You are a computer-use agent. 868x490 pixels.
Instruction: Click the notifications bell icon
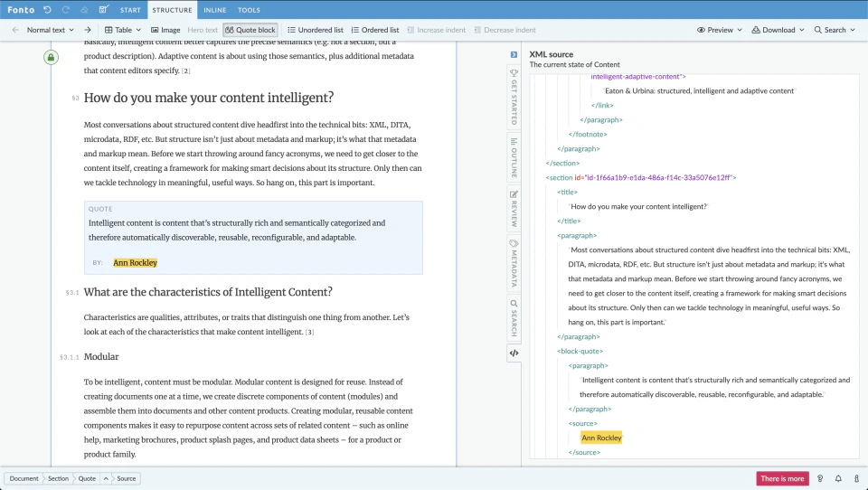tap(838, 478)
